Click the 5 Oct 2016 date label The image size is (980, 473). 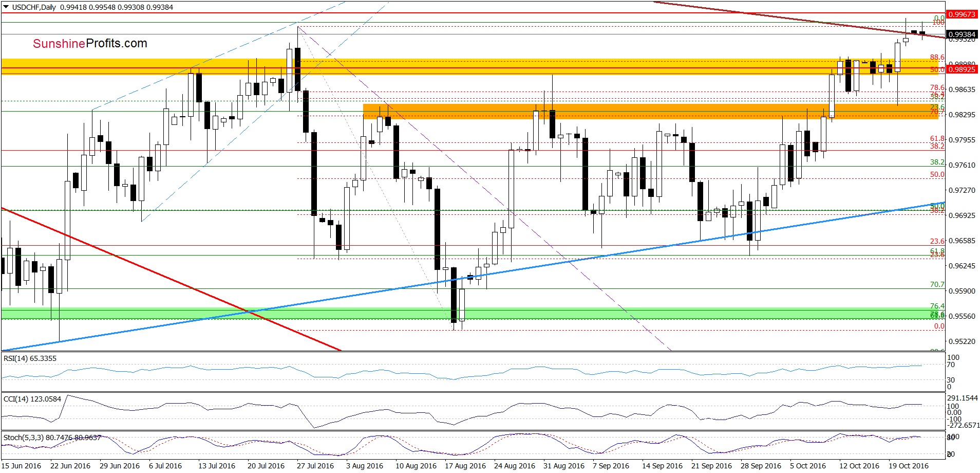tap(808, 466)
